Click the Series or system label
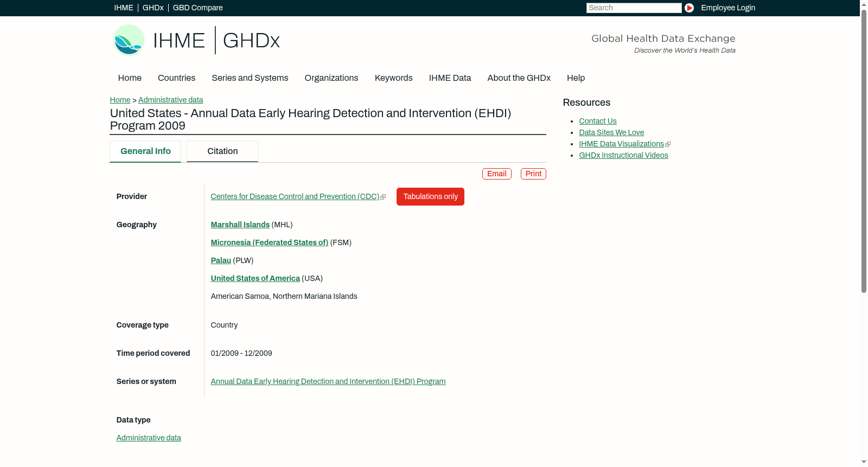The height and width of the screenshot is (467, 868). 146,381
